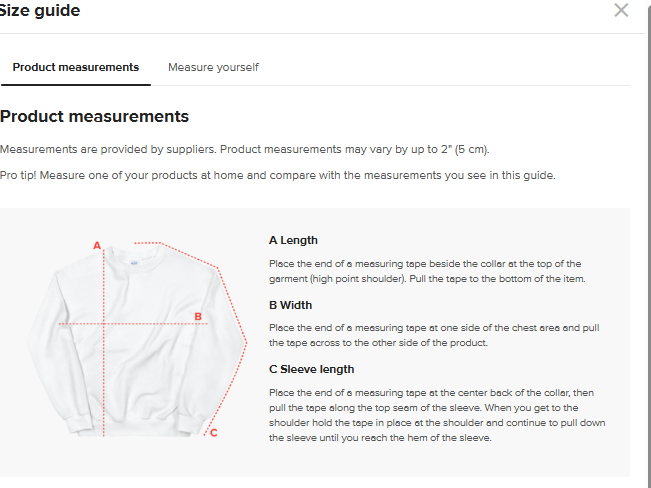Screen dimensions: 651x488
Task: Click the Pro tip paragraph
Action: coord(277,175)
